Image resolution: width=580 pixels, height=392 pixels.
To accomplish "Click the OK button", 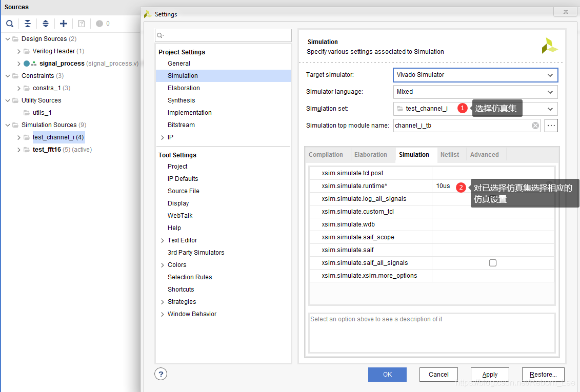I will pos(387,374).
